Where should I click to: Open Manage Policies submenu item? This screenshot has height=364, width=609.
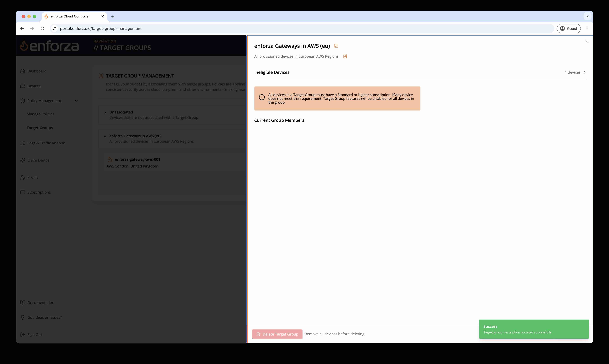[x=40, y=114]
